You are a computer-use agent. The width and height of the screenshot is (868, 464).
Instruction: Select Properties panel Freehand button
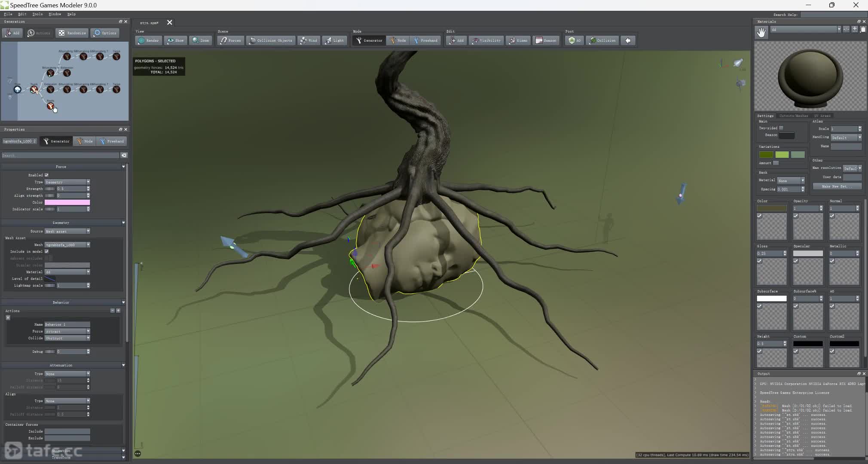[112, 141]
